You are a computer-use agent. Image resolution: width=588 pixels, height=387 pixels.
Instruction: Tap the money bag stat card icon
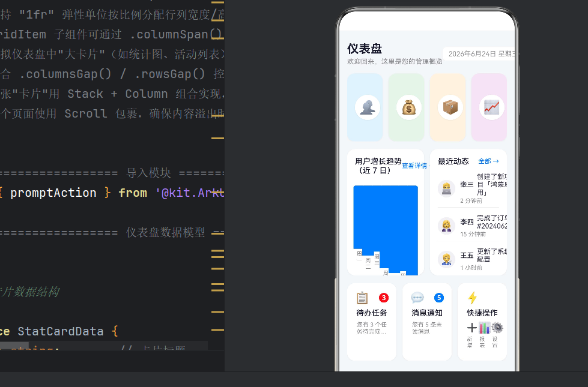tap(409, 107)
